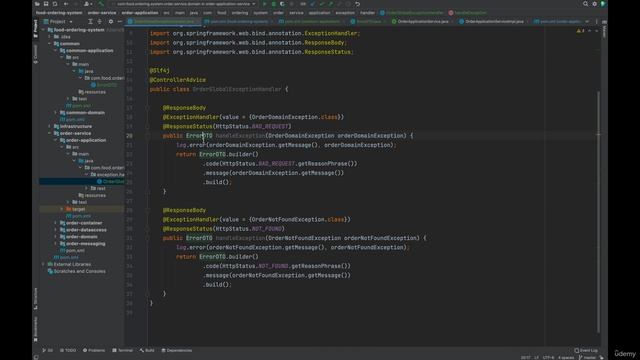Click the Undo/rollback arrow icon in the toolbar
Image resolution: width=640 pixels, height=360 pixels.
point(358,4)
